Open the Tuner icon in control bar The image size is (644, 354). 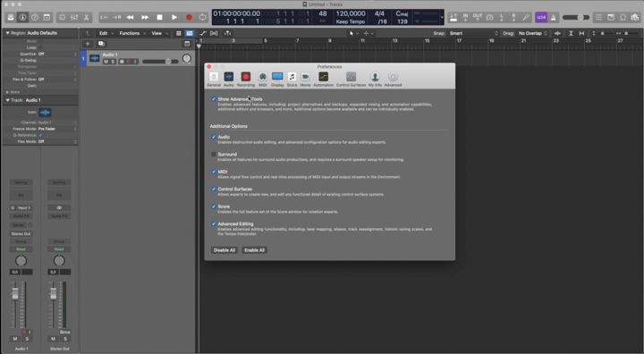pos(526,17)
